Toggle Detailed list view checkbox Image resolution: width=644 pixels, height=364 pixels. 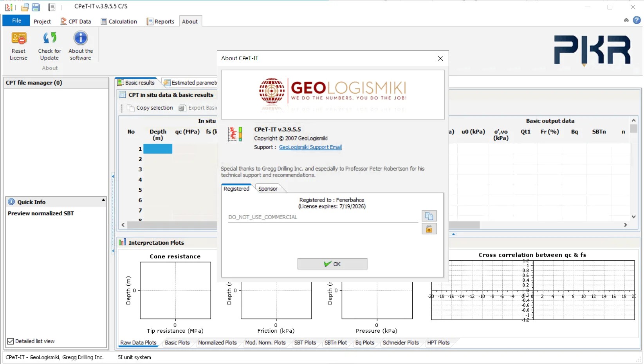[x=11, y=341]
